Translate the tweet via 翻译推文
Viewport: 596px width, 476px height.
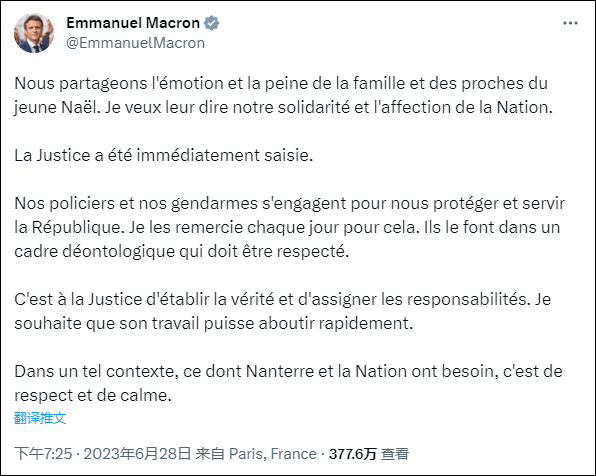(40, 418)
